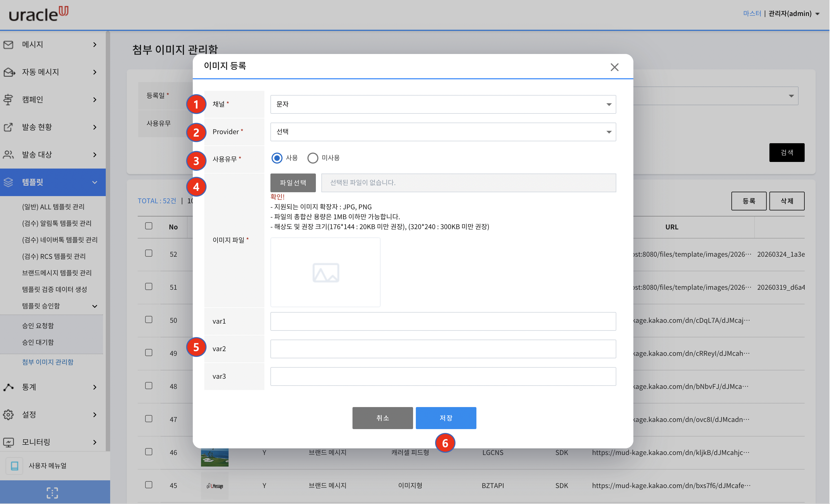Click the fullscreen icon at the sidebar bottom
This screenshot has height=504, width=830.
coord(52,493)
